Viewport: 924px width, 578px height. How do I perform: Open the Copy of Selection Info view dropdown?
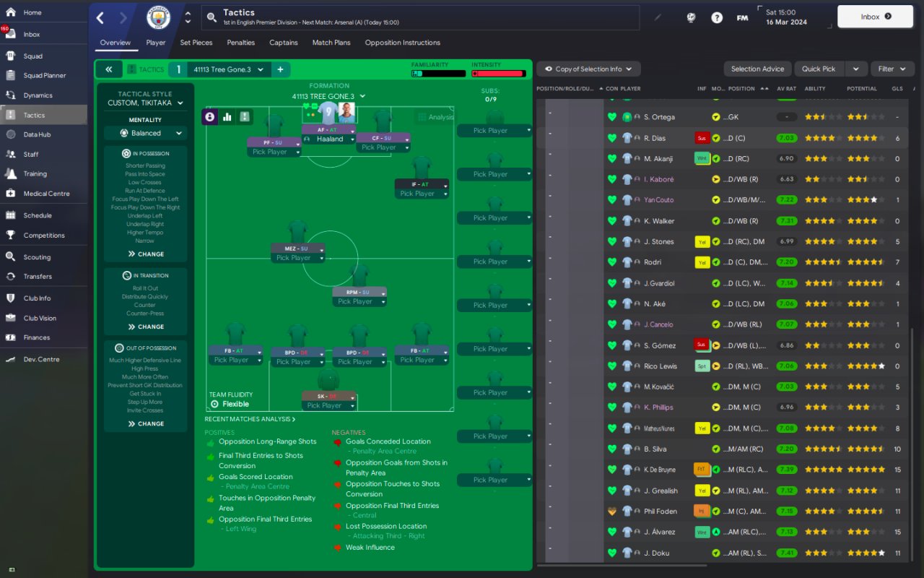click(x=588, y=69)
